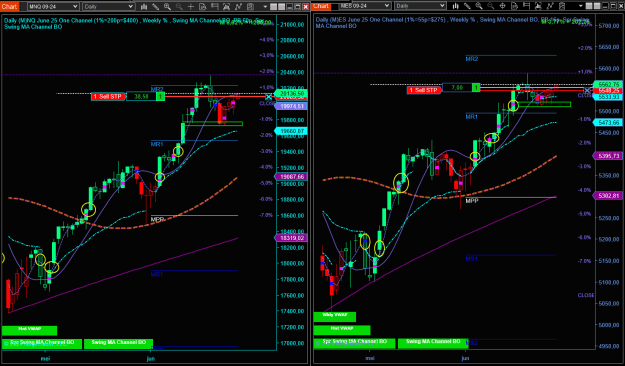This screenshot has height=366, width=625.
Task: Open Strategies dialog in MNQ chart
Action: coord(250,7)
